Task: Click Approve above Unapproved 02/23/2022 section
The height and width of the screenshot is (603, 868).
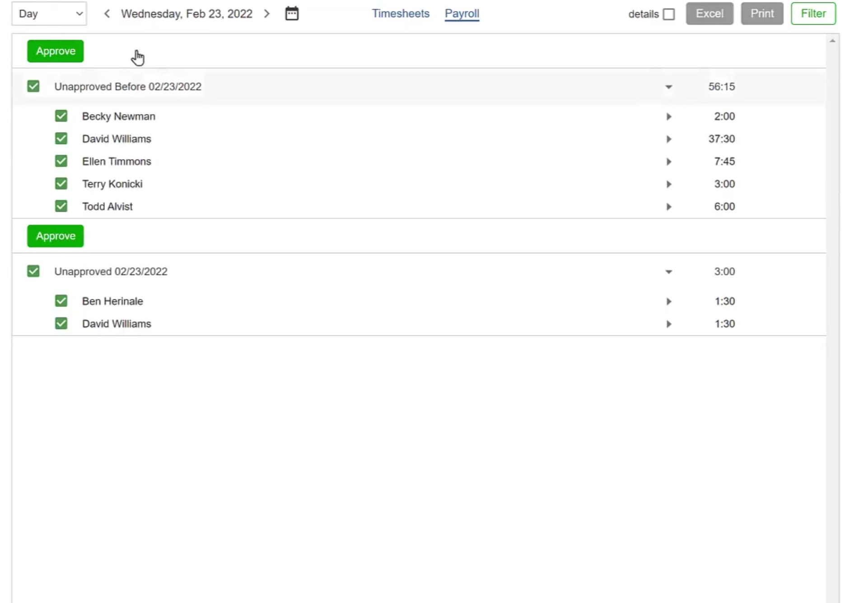Action: (56, 236)
